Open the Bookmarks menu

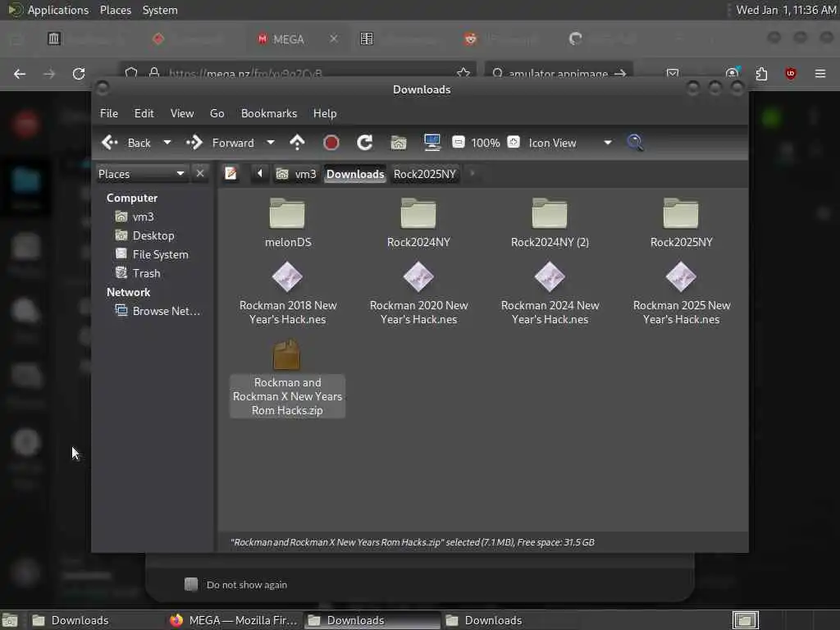tap(269, 113)
